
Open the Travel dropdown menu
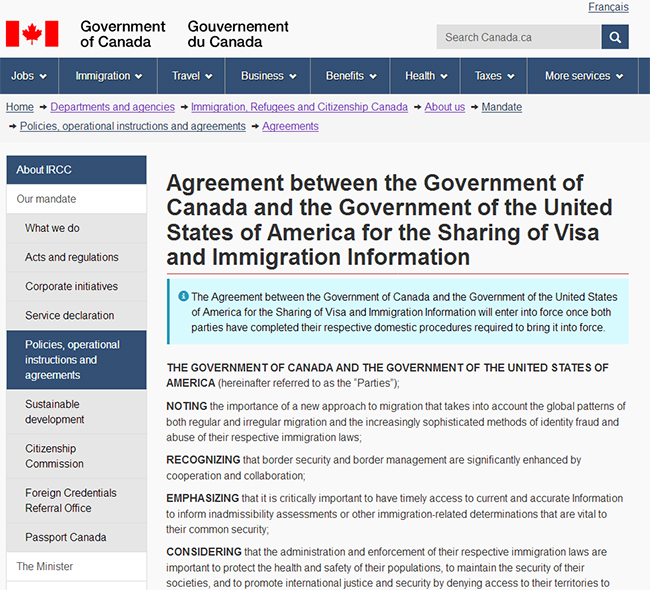tap(192, 76)
